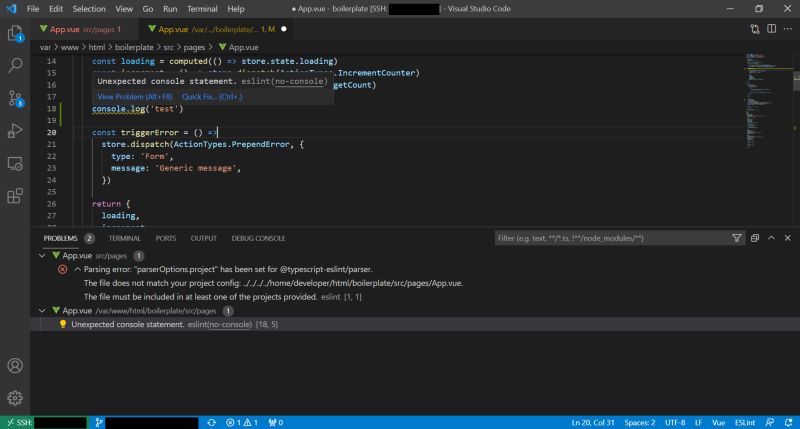Viewport: 800px width, 429px height.
Task: Click Open Changes icon in editor toolbar
Action: pos(755,29)
